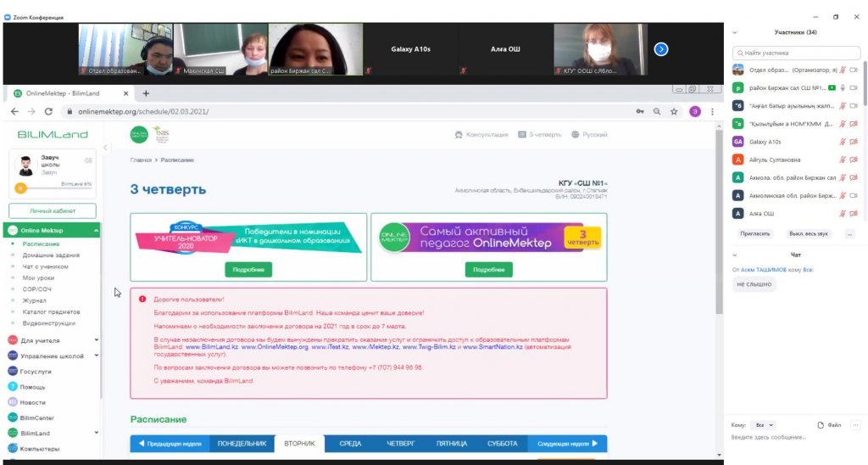
Task: Toggle microphone for Galaxy A10s participant
Action: (843, 142)
